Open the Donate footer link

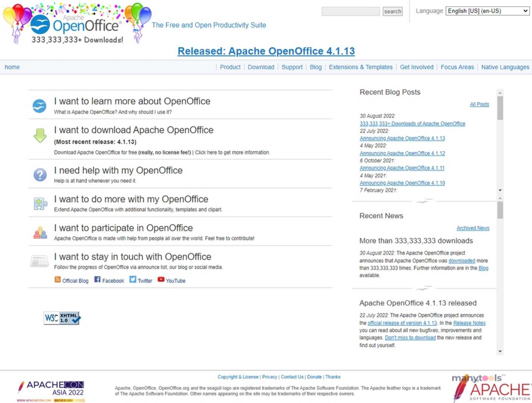point(314,377)
